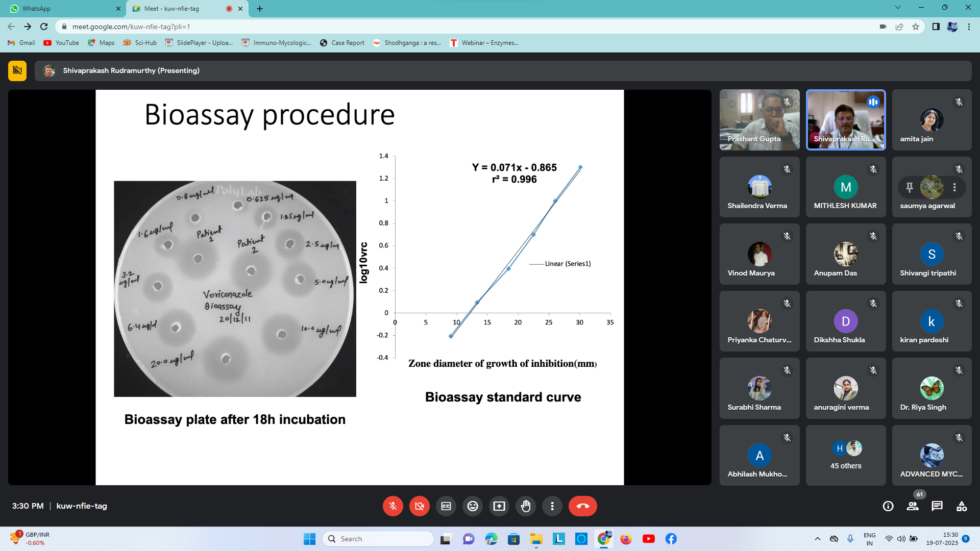This screenshot has height=551, width=980.
Task: Show the participants people list
Action: 913,506
